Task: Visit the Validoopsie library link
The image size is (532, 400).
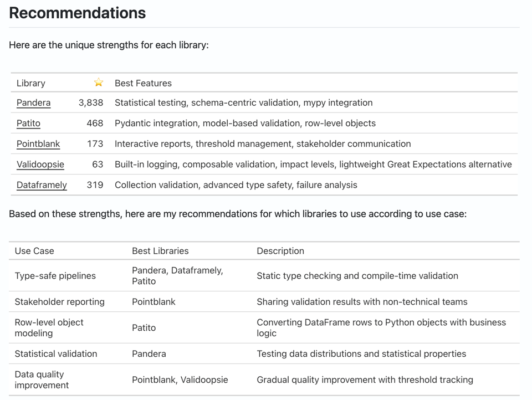Action: (x=40, y=164)
